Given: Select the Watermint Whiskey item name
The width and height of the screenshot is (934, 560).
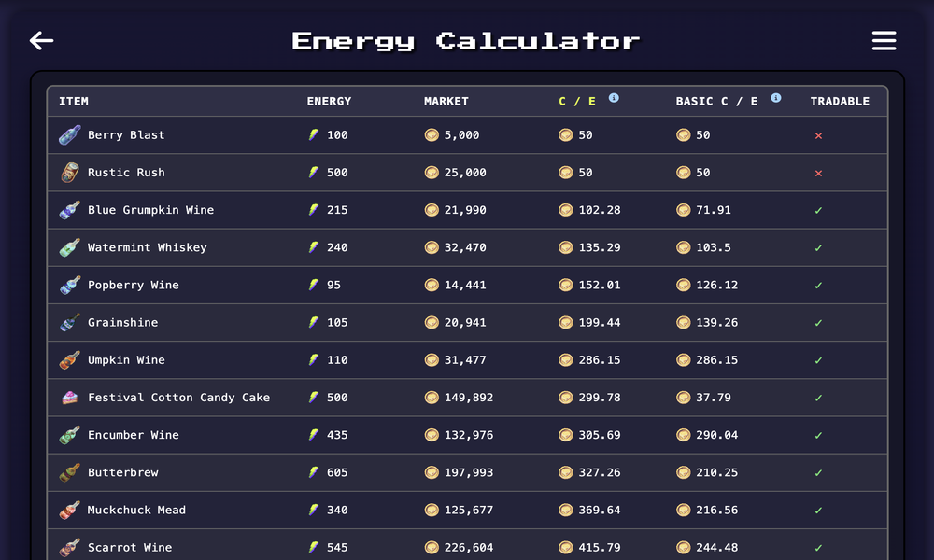Looking at the screenshot, I should (x=148, y=247).
